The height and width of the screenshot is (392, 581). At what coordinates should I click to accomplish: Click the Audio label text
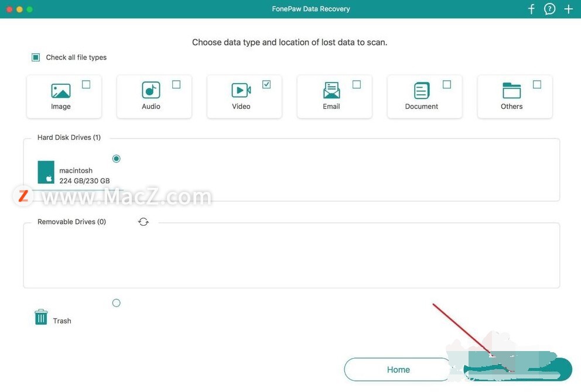(x=151, y=106)
